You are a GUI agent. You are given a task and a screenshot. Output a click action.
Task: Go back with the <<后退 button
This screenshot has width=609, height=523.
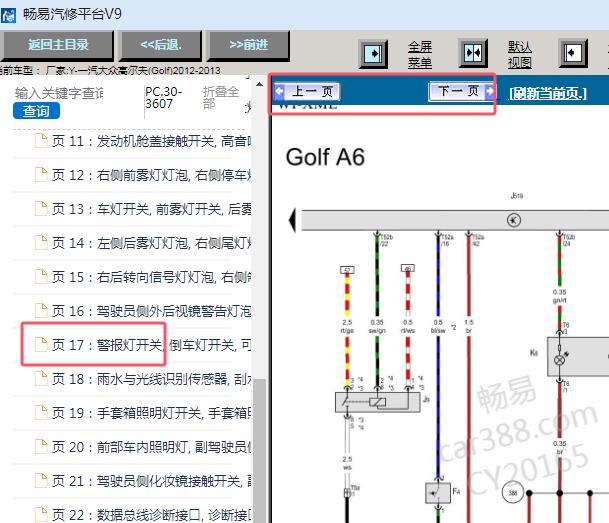pos(160,45)
